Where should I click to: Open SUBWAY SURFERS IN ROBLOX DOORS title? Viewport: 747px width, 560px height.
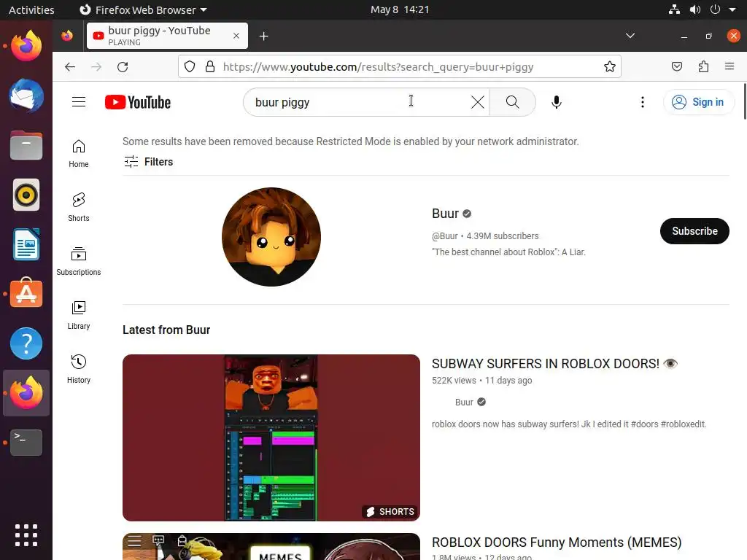[554, 364]
